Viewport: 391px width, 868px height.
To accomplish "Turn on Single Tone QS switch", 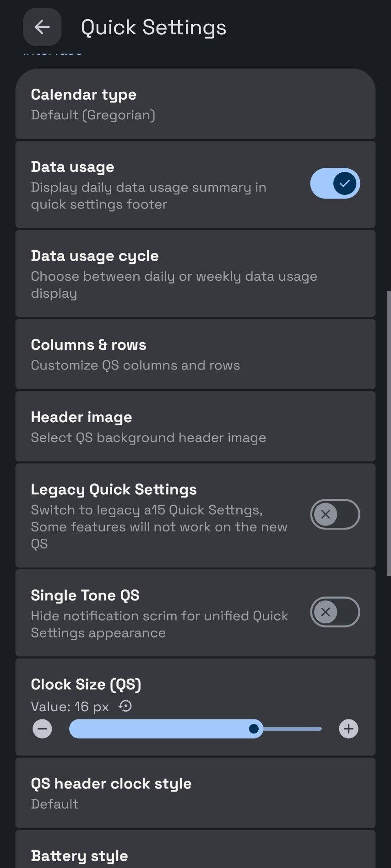I will pos(335,612).
